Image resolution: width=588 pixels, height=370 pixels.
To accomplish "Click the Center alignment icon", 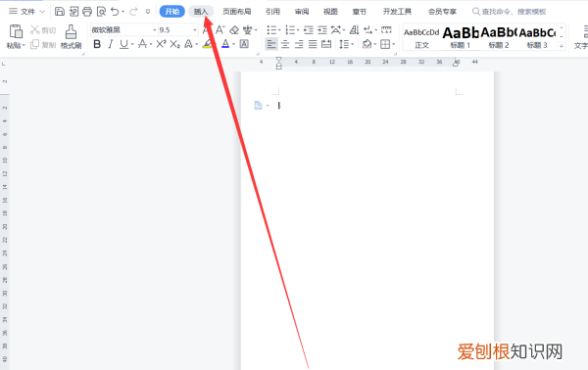I will [285, 45].
